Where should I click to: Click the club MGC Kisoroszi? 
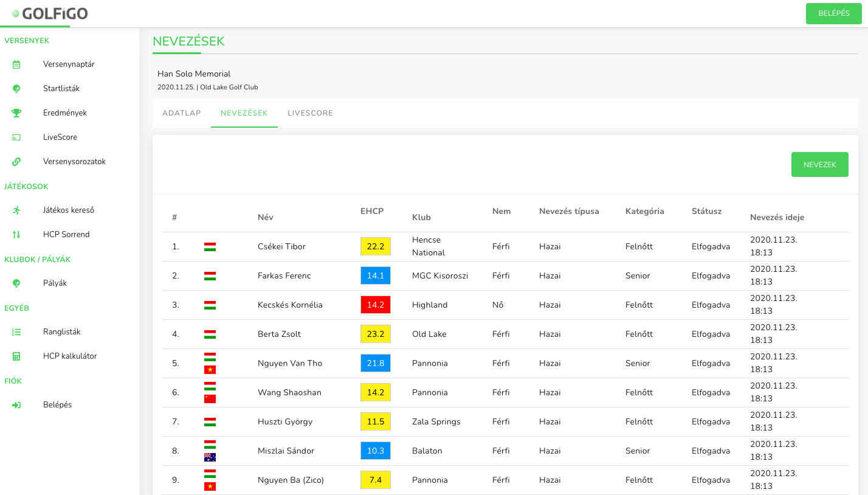(x=440, y=275)
